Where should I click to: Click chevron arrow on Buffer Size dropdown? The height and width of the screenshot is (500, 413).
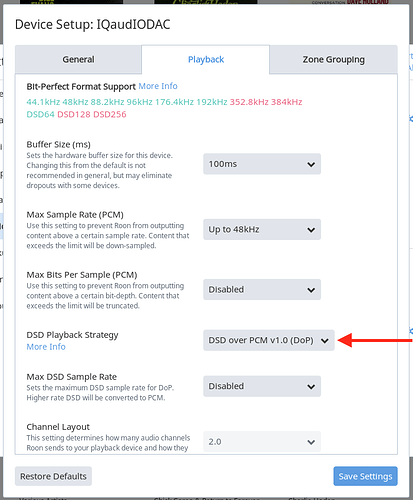[311, 164]
